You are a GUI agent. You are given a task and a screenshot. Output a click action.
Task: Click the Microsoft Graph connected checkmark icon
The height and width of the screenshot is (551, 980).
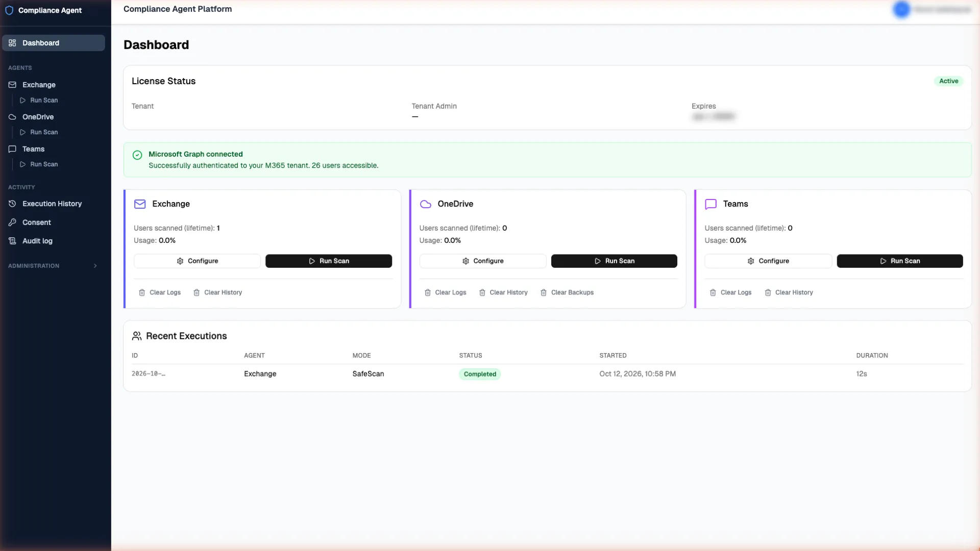[137, 155]
